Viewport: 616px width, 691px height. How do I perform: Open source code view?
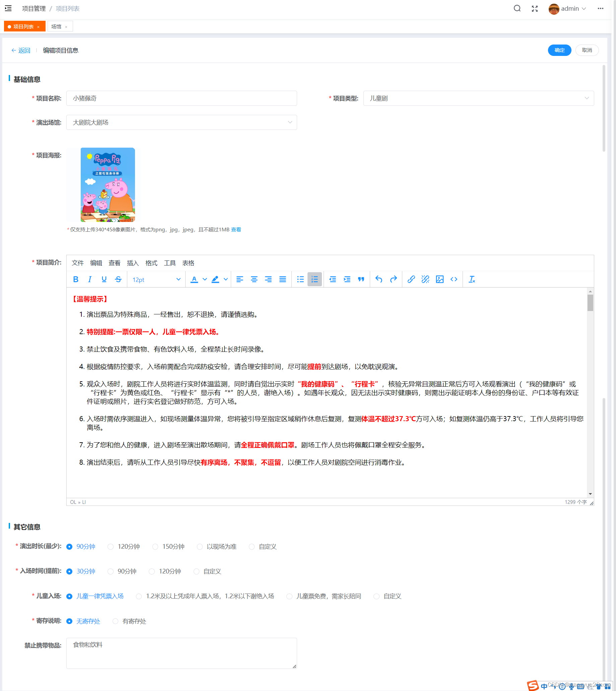[454, 279]
